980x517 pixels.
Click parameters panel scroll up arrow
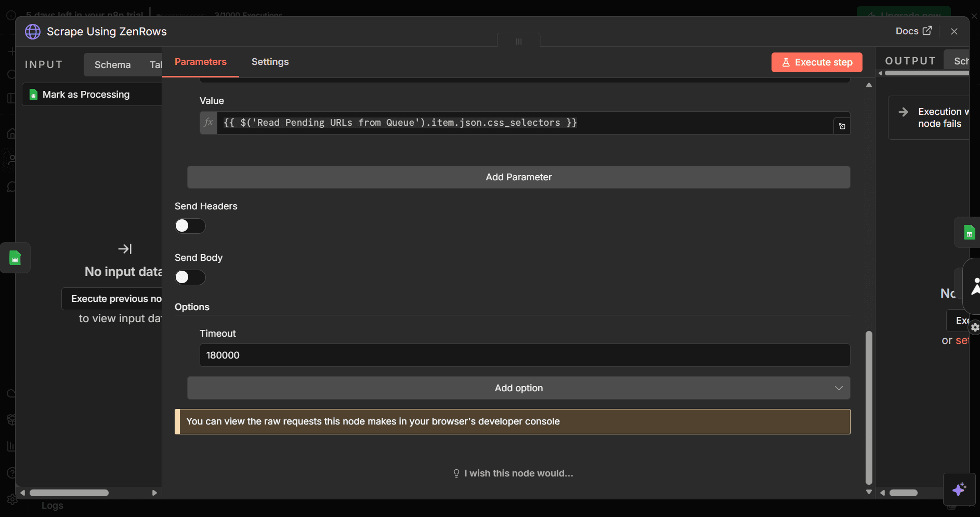tap(869, 85)
